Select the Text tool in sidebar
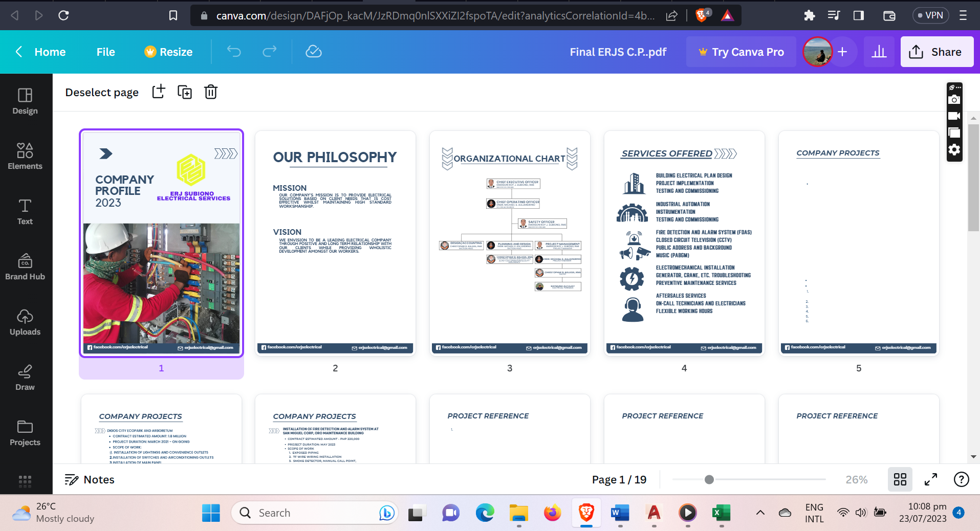 coord(25,212)
